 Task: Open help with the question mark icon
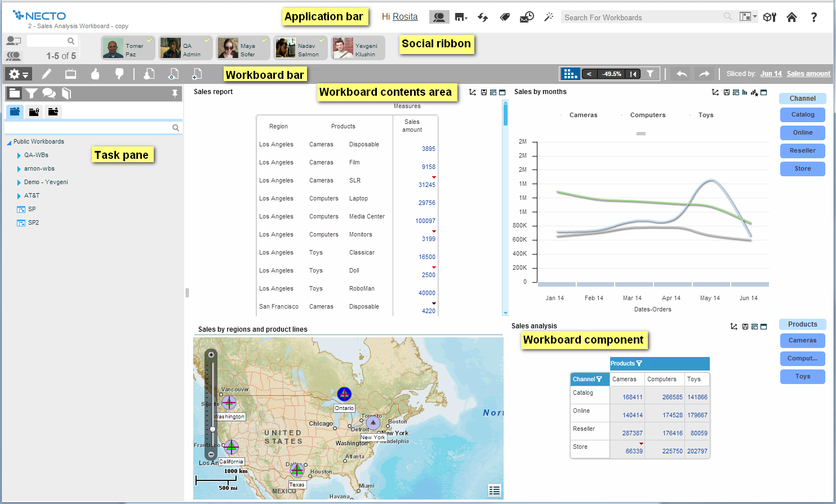click(x=814, y=17)
